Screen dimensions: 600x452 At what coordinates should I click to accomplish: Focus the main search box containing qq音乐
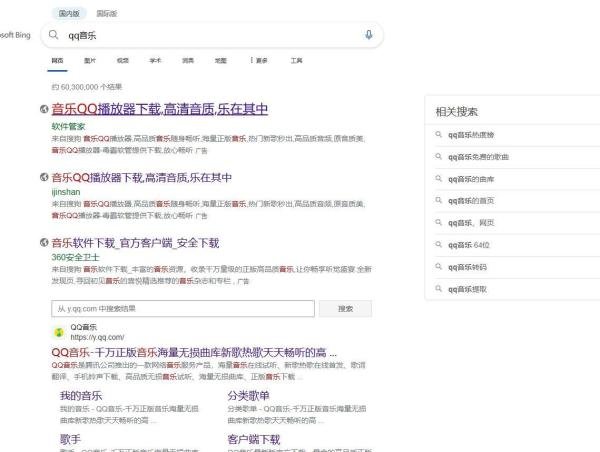pos(212,35)
